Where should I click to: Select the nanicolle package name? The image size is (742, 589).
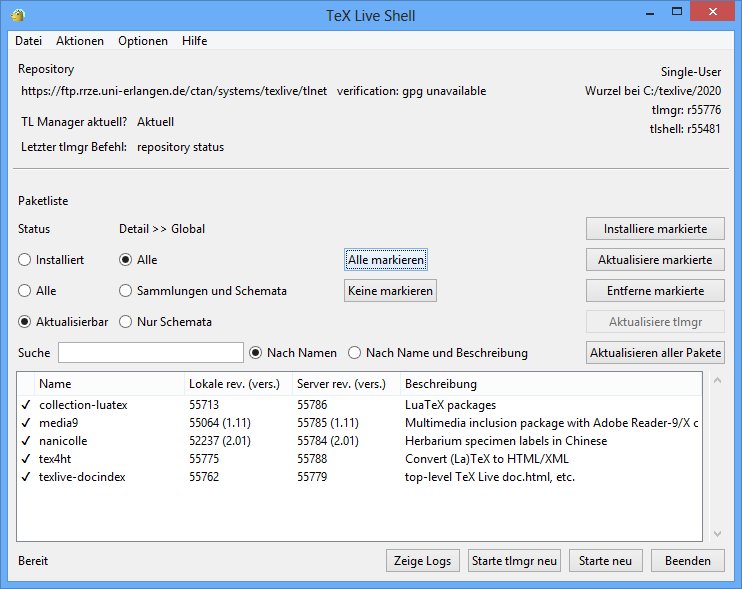(x=63, y=441)
